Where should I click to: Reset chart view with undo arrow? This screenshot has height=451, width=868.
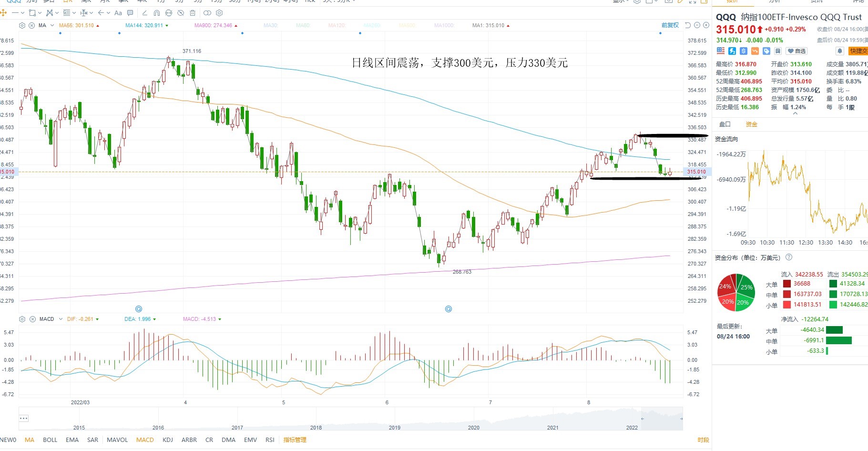pyautogui.click(x=688, y=25)
